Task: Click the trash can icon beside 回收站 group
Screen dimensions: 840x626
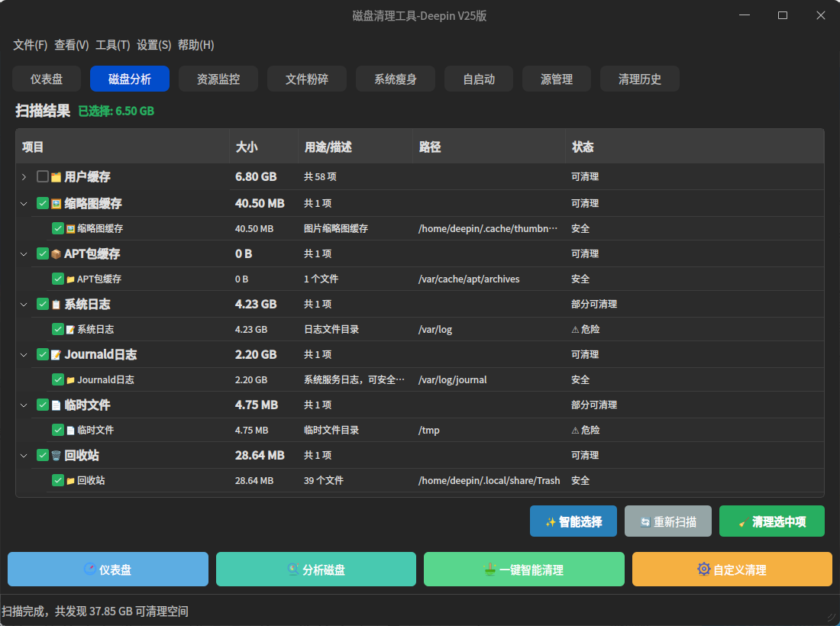Action: (57, 455)
